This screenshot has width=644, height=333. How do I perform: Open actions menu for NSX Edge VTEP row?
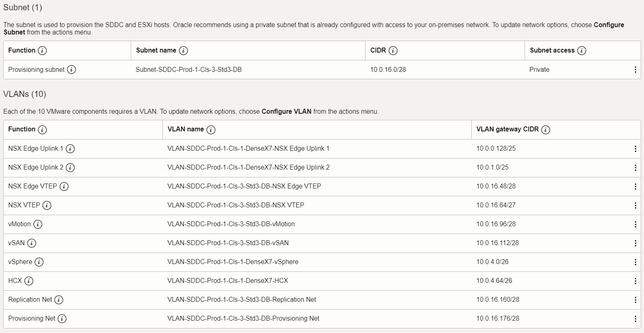(635, 186)
